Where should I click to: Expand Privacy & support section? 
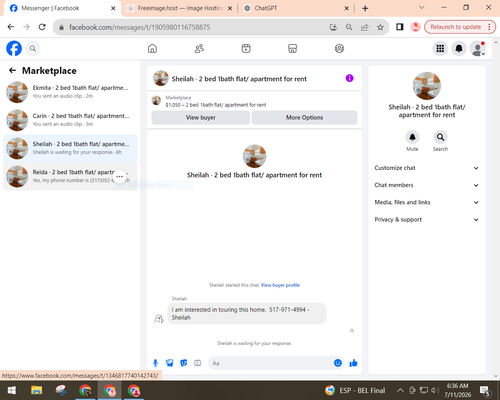427,219
